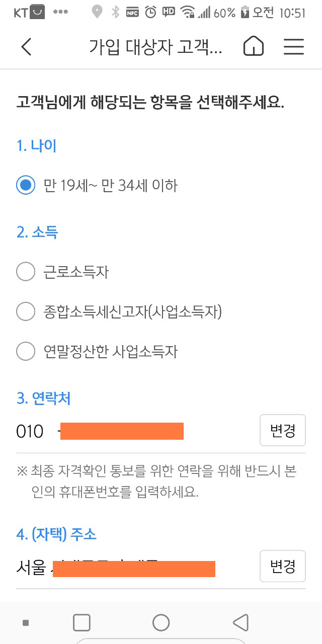322x644 pixels.
Task: Open the home icon in the header
Action: coord(254,47)
